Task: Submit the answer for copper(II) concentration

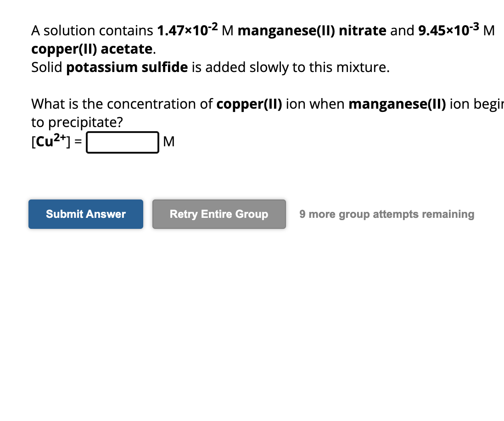Action: (x=85, y=214)
